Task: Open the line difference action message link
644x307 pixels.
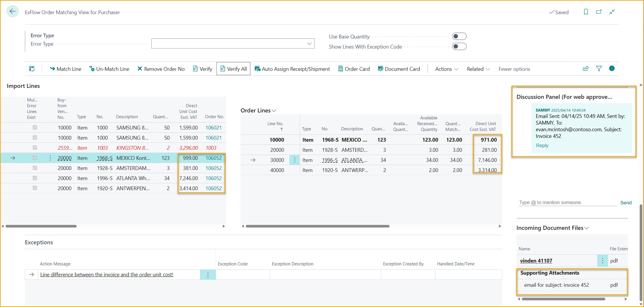Action: 107,275
